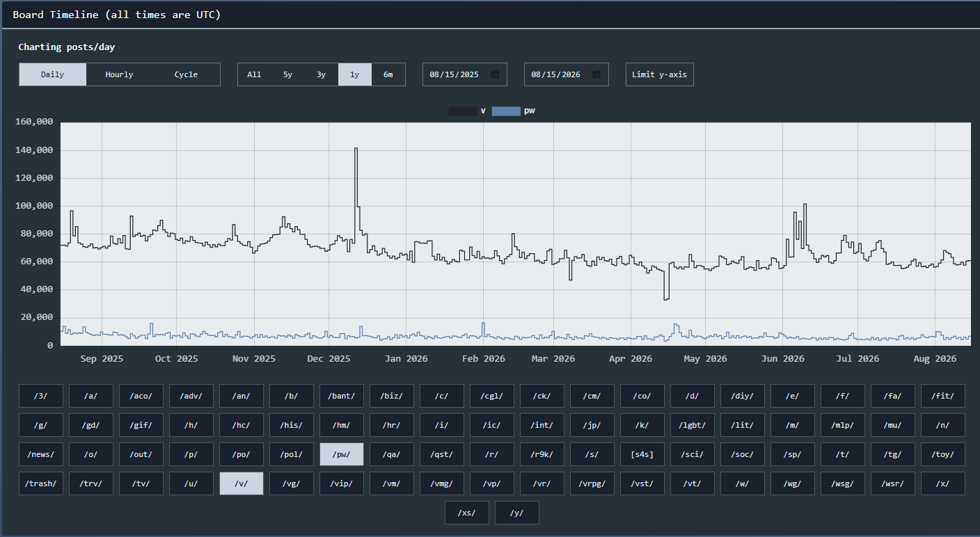
Task: Chart the /tg/ board
Action: 893,454
